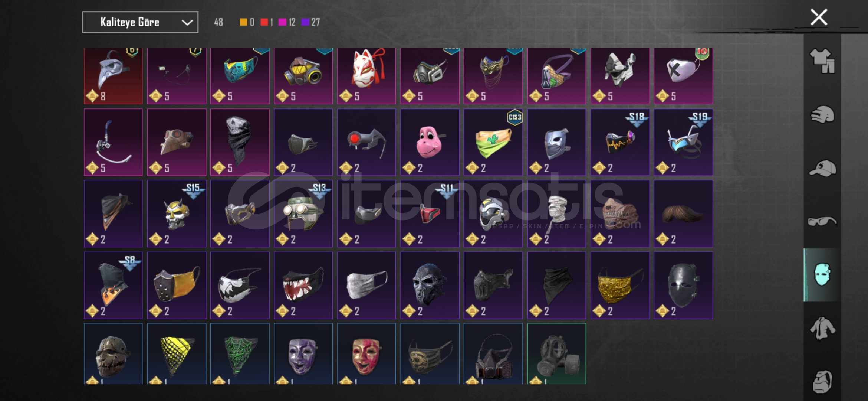Open the outfit shirt category icon
This screenshot has width=868, height=401.
(x=822, y=61)
